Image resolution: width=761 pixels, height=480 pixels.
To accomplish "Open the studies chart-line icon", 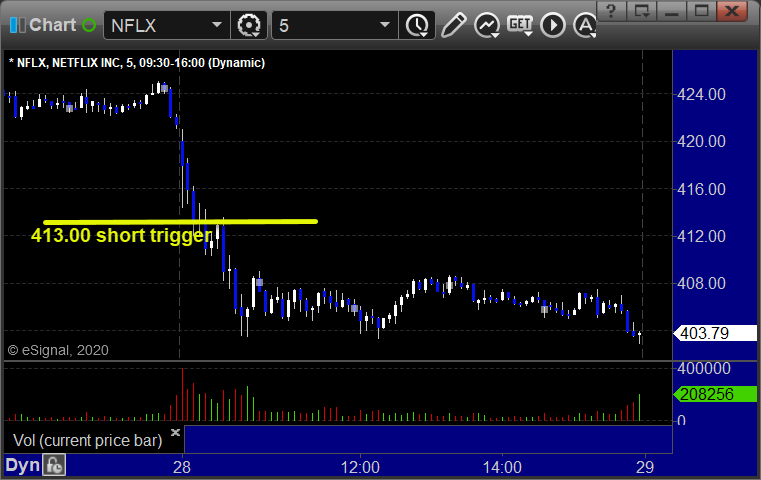I will (x=487, y=25).
